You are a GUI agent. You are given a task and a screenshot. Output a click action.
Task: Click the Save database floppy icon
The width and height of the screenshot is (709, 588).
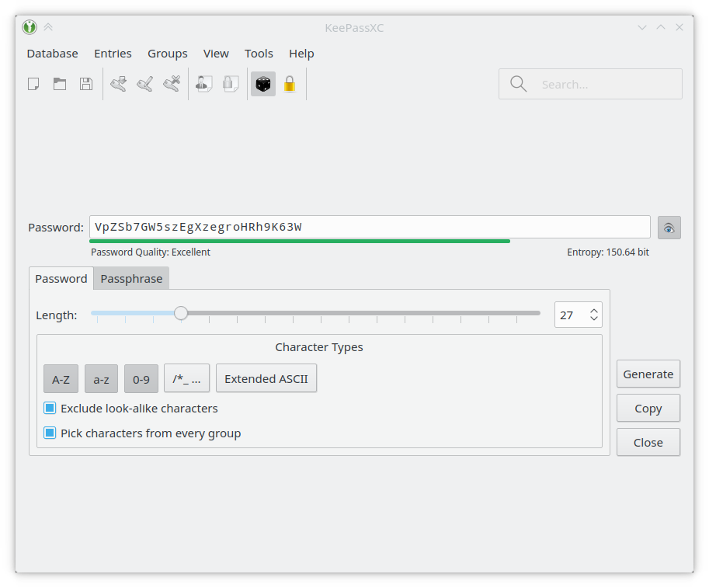click(x=86, y=84)
